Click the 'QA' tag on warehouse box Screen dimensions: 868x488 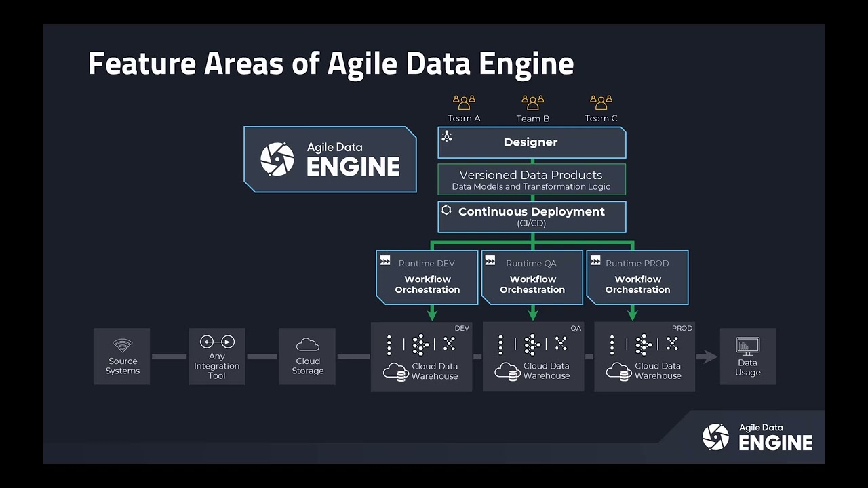576,329
